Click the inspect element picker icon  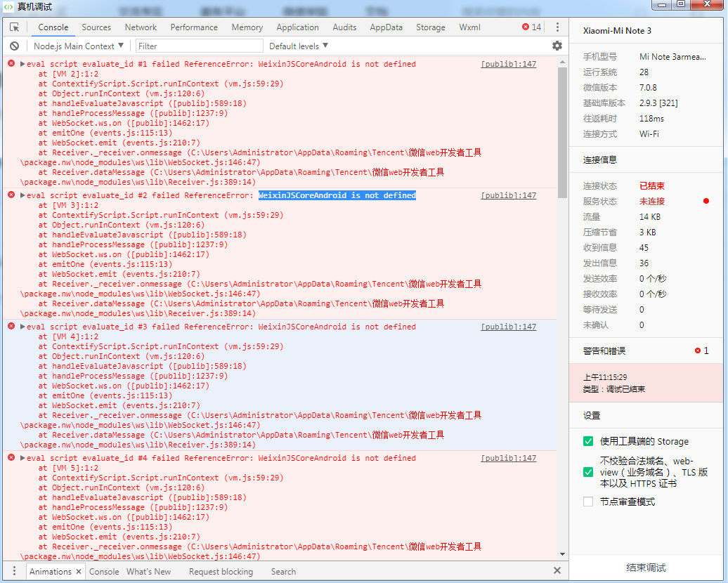coord(14,27)
